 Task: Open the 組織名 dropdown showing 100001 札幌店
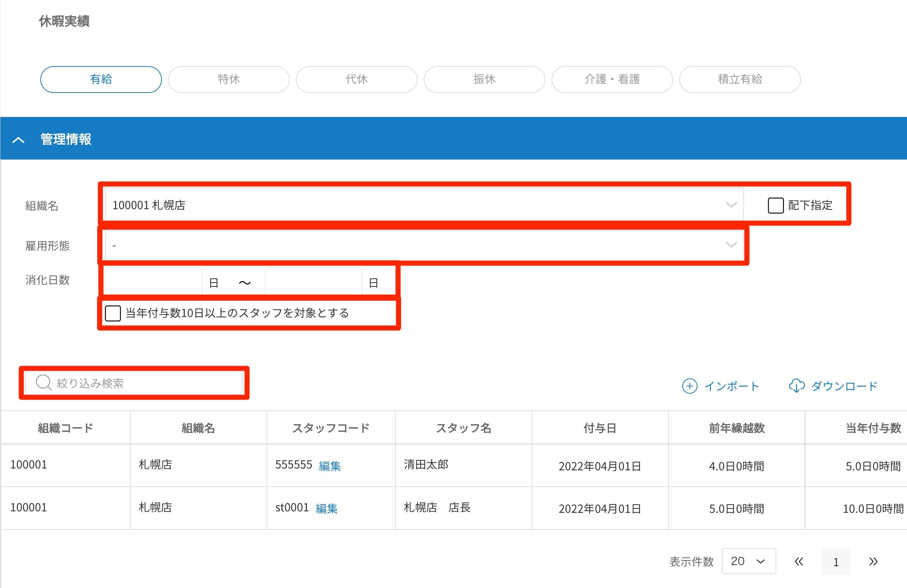pyautogui.click(x=423, y=205)
